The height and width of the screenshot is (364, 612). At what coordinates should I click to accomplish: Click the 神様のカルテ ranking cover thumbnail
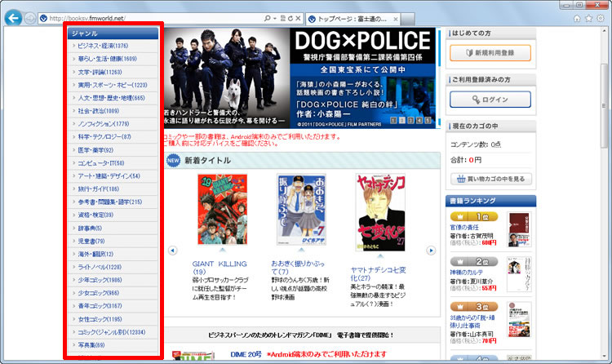519,274
